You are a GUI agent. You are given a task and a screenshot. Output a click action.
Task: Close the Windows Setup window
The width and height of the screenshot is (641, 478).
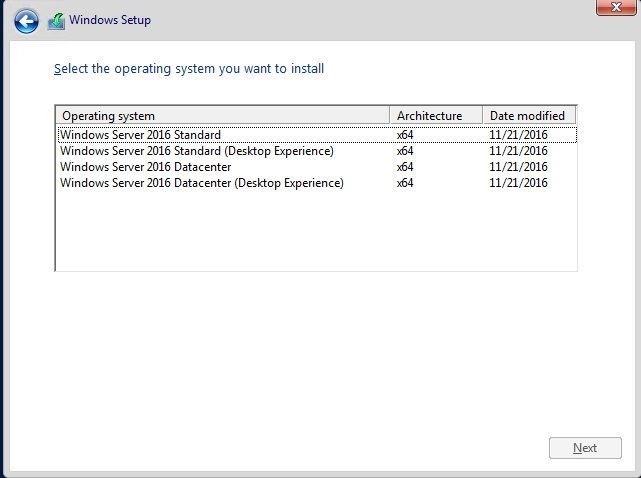click(x=616, y=7)
